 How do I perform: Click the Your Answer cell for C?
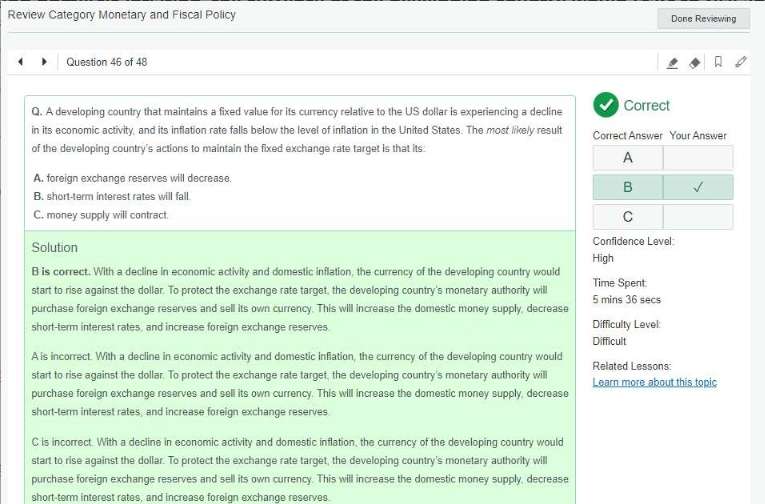coord(697,217)
